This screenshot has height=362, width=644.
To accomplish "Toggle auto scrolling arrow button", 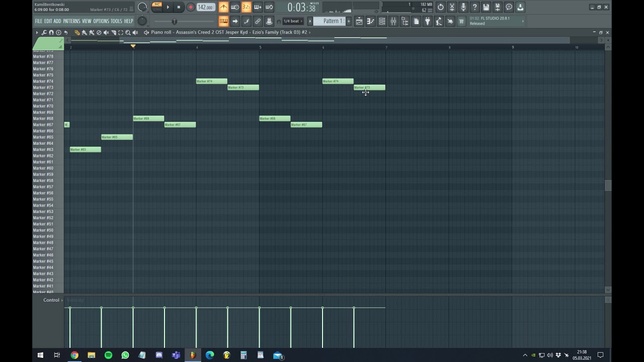I will point(235,21).
